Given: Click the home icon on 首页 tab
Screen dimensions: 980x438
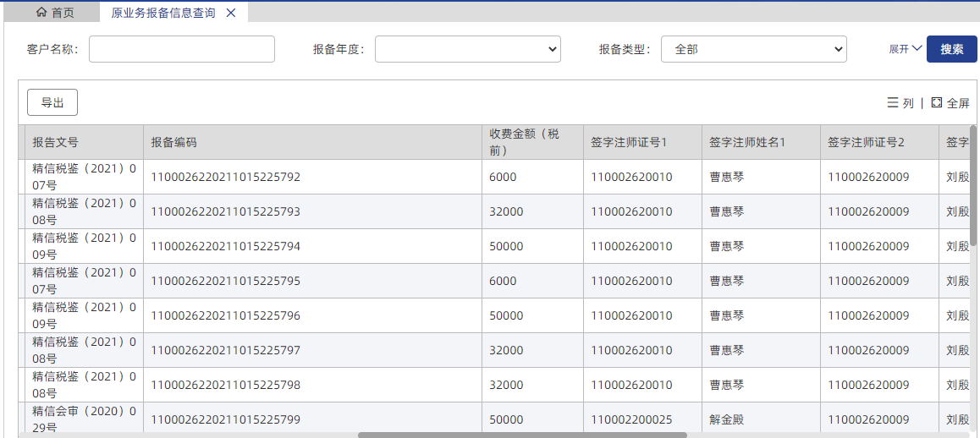Looking at the screenshot, I should tap(41, 13).
